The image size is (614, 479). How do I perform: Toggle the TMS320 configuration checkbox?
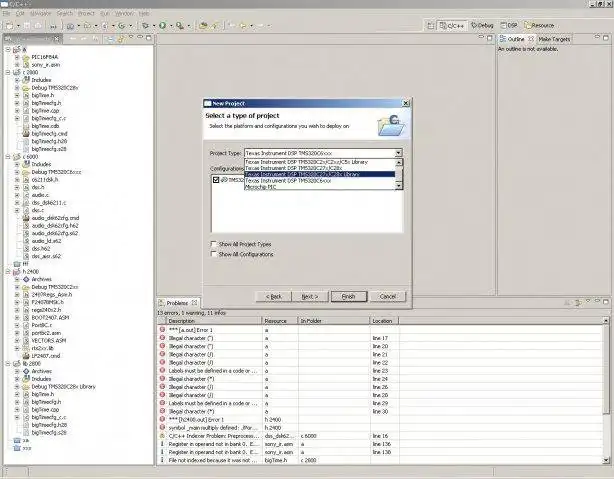tap(216, 180)
